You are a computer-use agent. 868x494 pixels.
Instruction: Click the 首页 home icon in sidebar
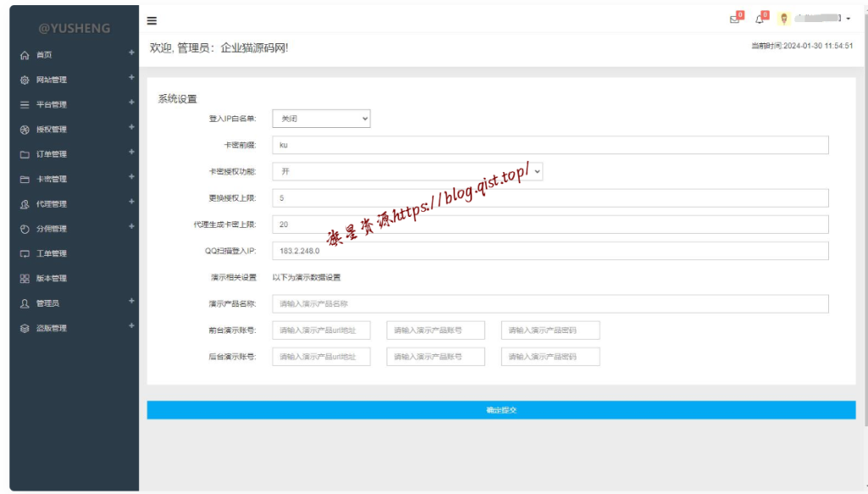pos(25,55)
